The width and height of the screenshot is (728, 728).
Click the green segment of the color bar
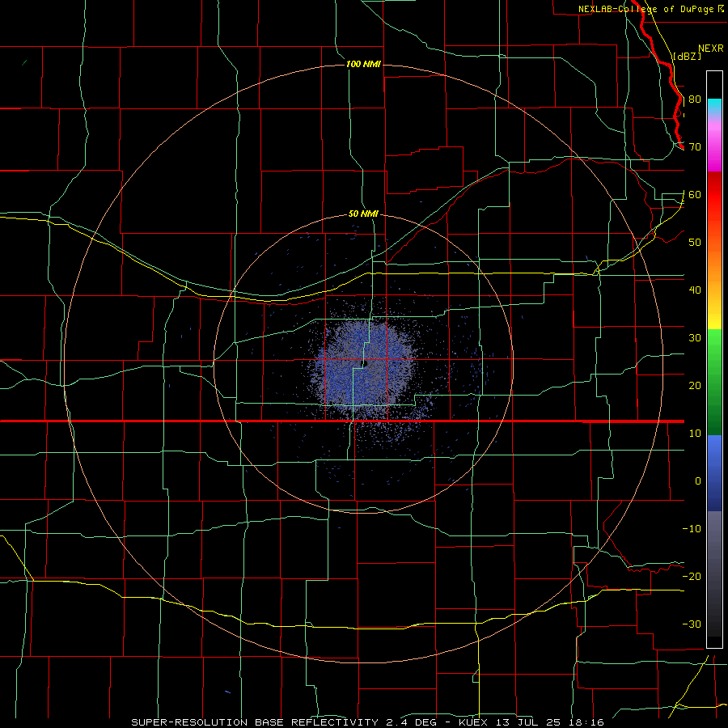(714, 382)
